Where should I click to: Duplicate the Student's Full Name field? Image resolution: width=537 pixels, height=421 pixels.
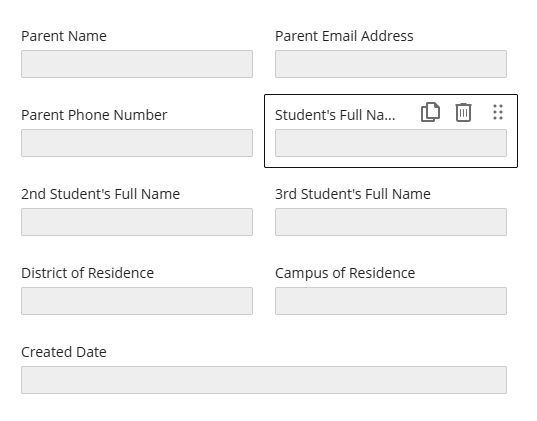(430, 112)
